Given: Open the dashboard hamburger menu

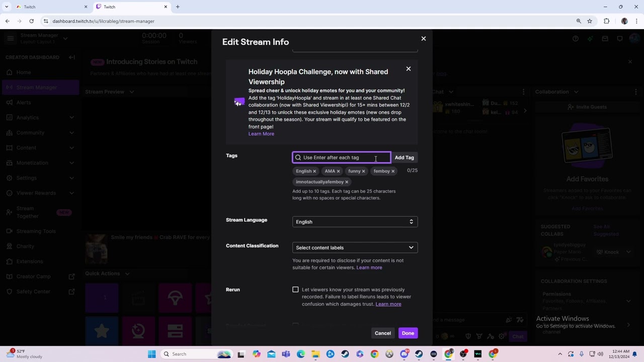Looking at the screenshot, I should coord(10,38).
